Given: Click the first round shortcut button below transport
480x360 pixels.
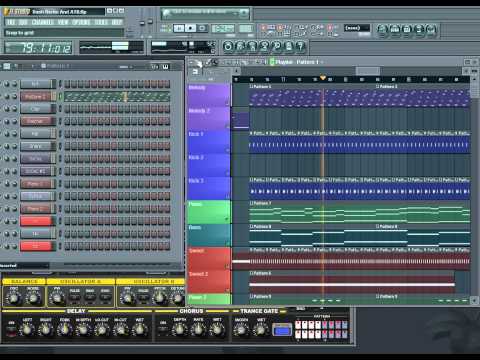Looking at the screenshot, I should coord(228,46).
